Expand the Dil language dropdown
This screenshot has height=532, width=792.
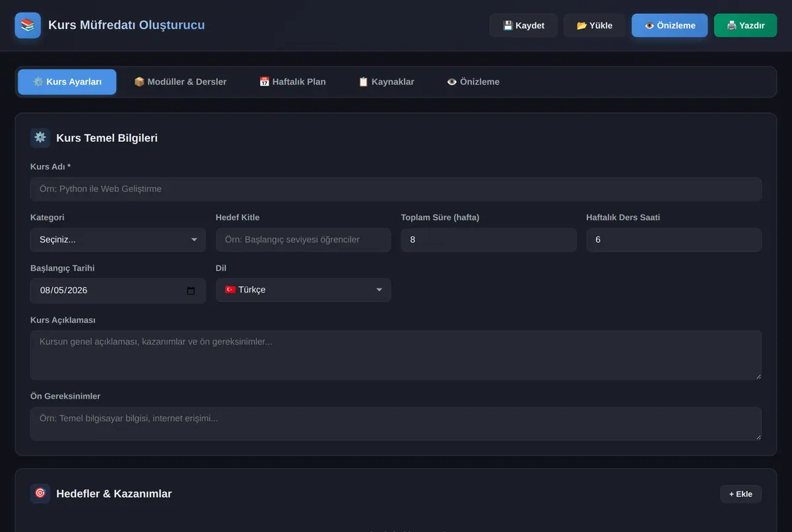304,290
